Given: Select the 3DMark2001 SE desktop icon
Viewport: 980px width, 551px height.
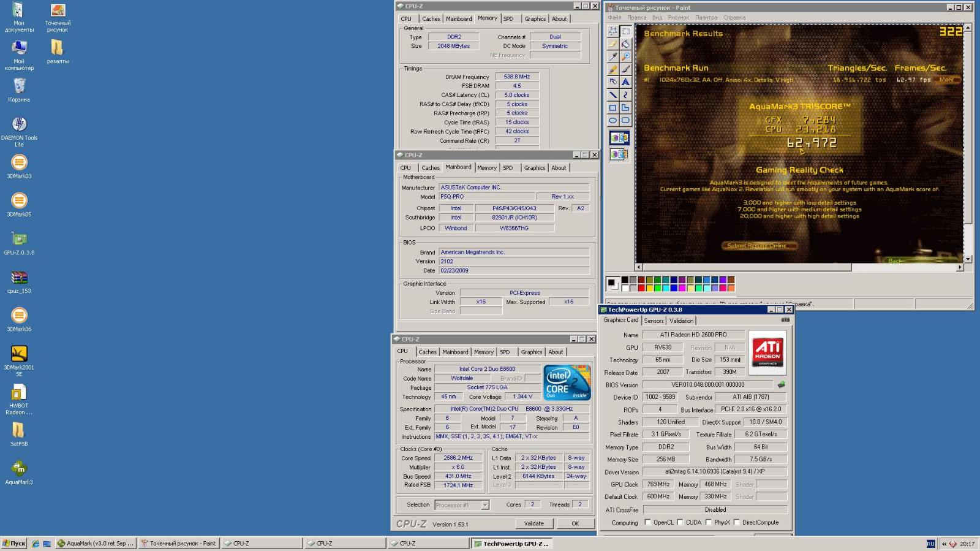Looking at the screenshot, I should [19, 360].
